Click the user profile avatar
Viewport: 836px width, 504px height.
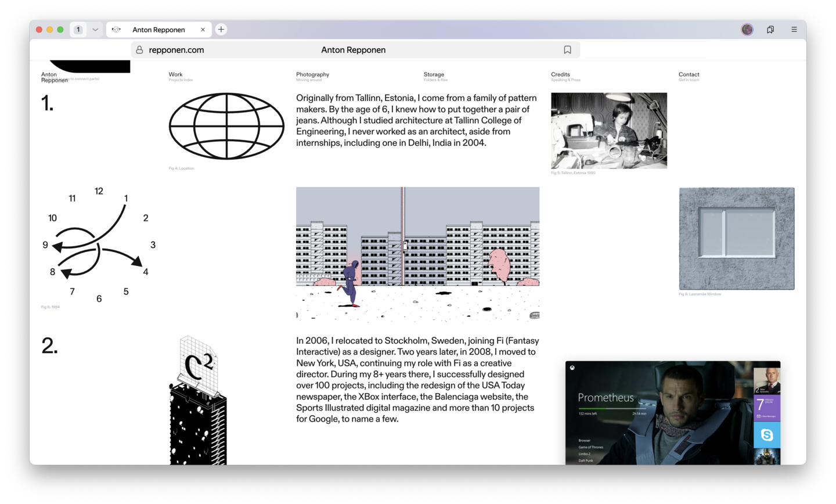(747, 30)
